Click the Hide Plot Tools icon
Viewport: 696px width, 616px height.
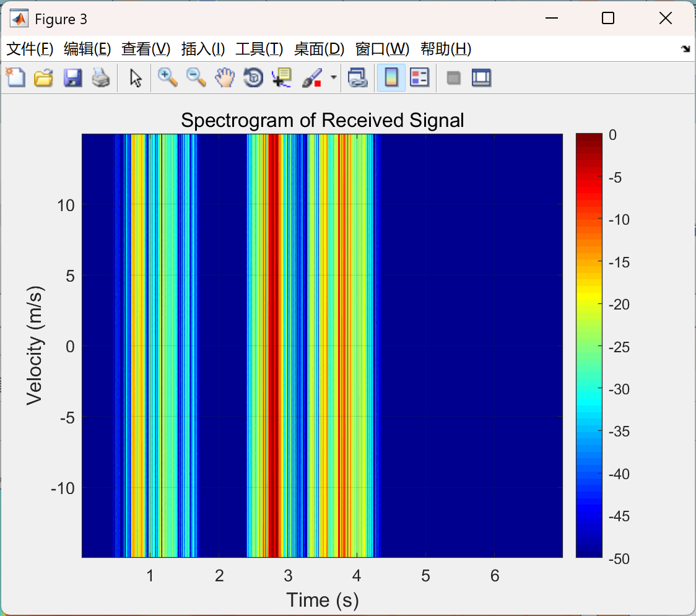point(453,78)
